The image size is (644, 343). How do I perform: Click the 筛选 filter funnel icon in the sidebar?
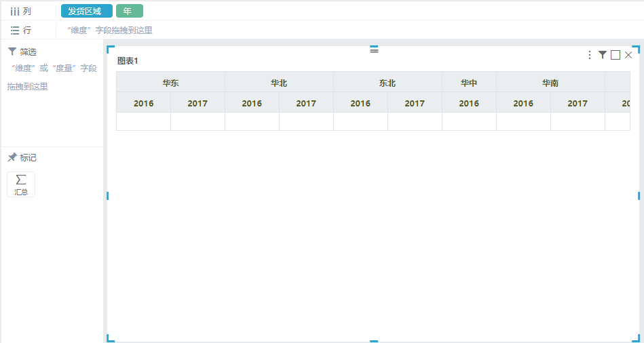point(12,52)
